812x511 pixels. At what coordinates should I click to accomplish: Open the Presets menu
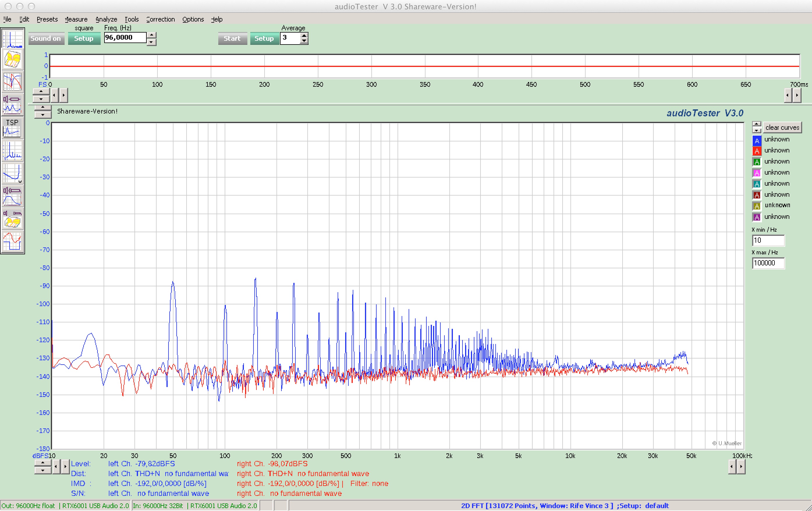coord(47,19)
